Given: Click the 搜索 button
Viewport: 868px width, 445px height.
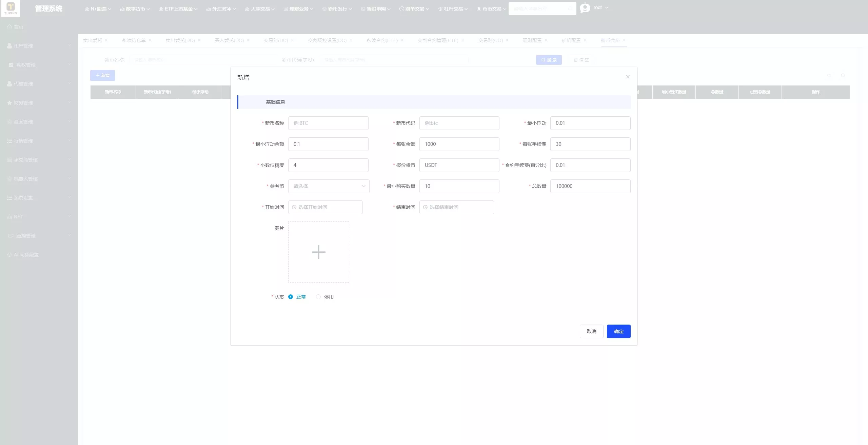Looking at the screenshot, I should click(549, 60).
